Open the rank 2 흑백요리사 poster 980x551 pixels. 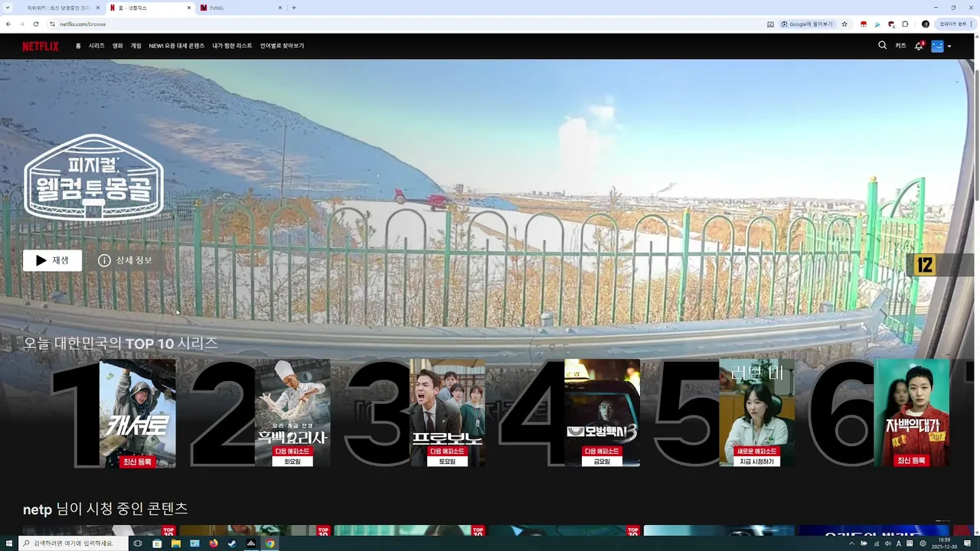point(292,413)
